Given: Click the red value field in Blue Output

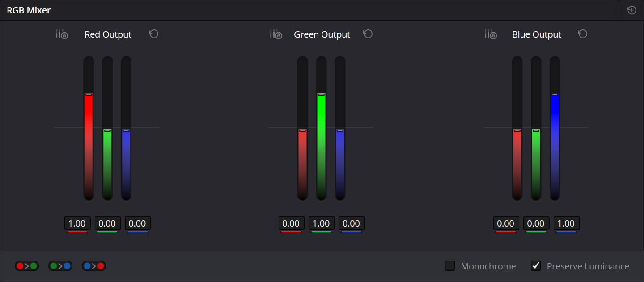Looking at the screenshot, I should (x=506, y=223).
